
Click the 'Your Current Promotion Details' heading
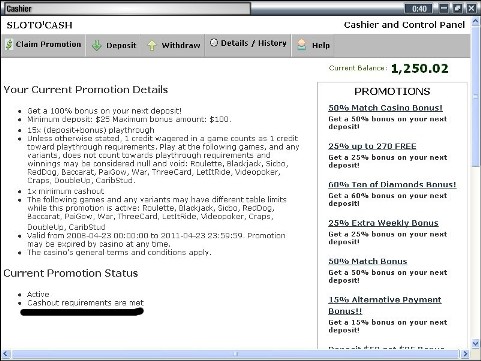(86, 90)
